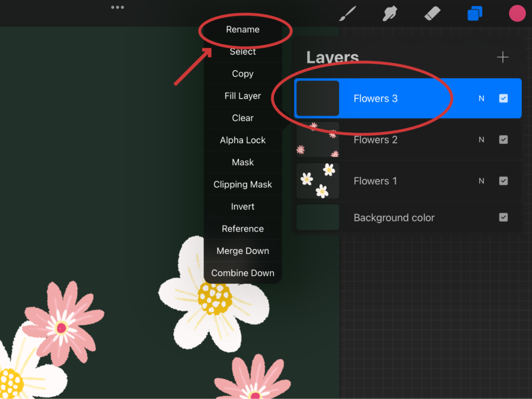Choose Copy from the layer menu

(243, 74)
